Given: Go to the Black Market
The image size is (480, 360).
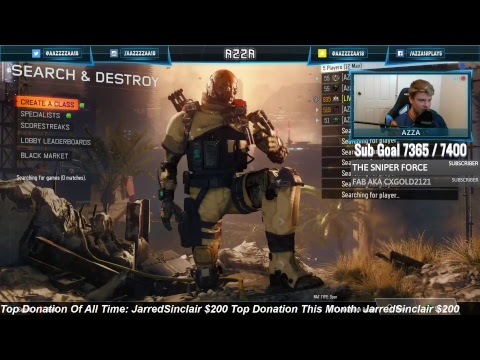Looking at the screenshot, I should [x=44, y=156].
